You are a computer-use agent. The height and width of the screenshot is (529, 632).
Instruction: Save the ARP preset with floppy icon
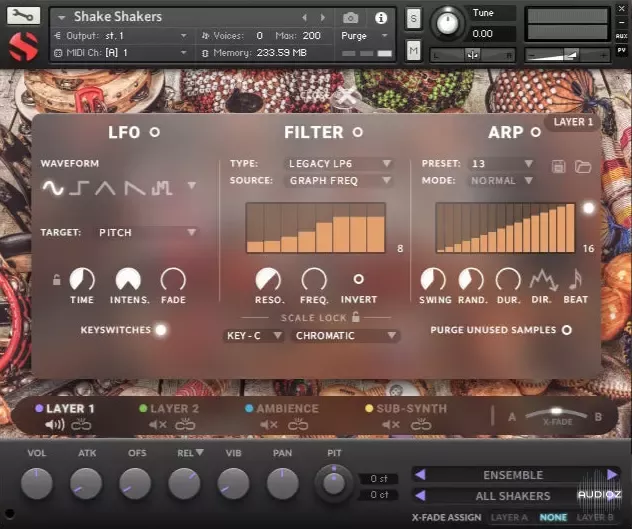point(558,166)
